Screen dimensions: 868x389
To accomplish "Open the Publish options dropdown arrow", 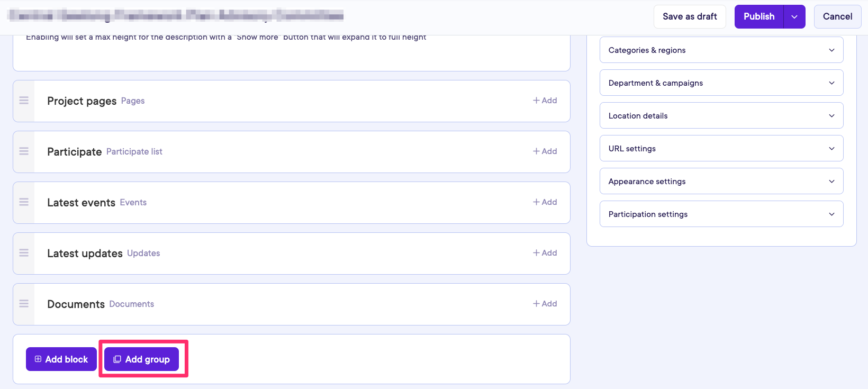I will [x=794, y=17].
